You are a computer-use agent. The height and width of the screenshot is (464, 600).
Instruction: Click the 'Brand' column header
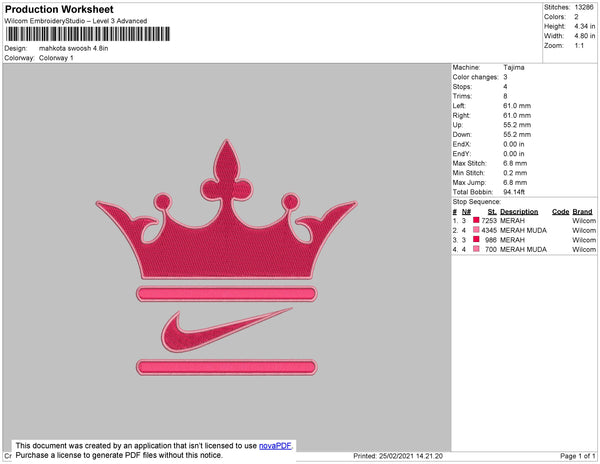pyautogui.click(x=582, y=212)
